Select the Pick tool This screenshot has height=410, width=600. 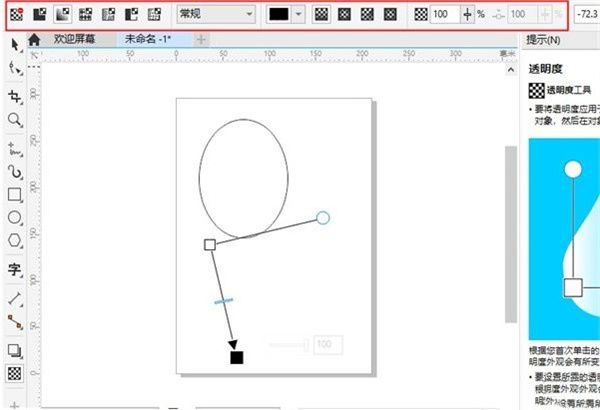15,45
